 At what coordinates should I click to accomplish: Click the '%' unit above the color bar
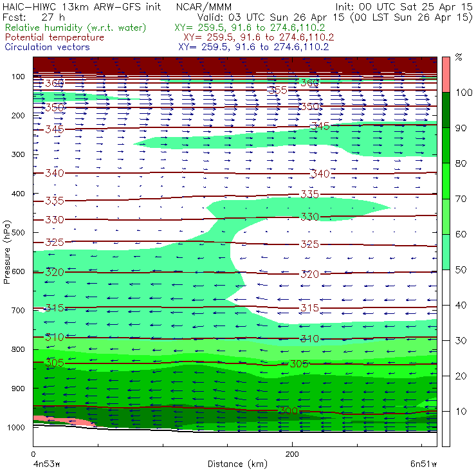(x=459, y=57)
